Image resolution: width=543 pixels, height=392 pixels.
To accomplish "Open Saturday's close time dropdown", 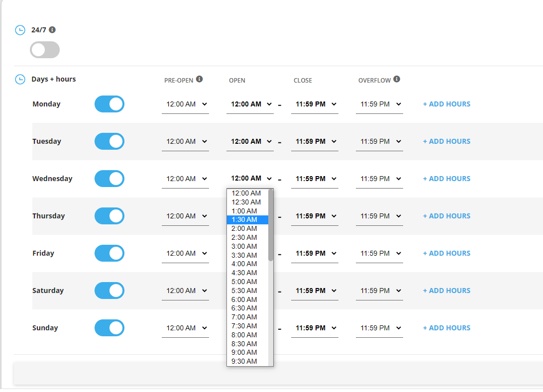I will [315, 291].
